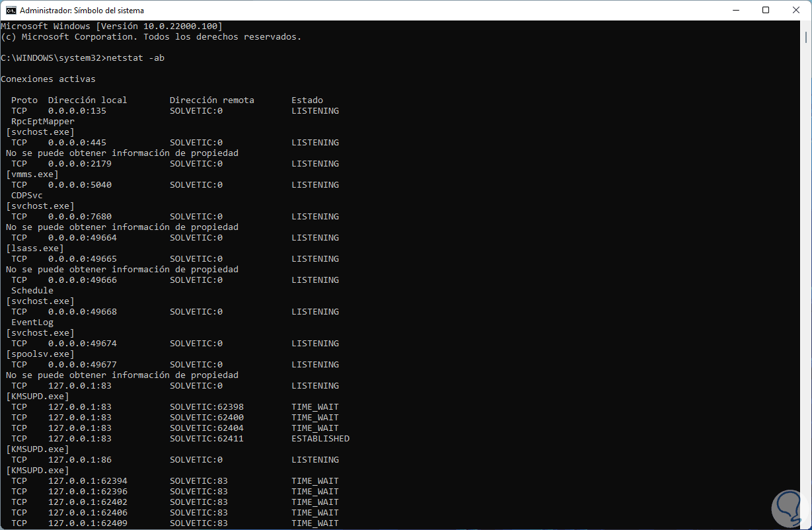Click local address 0.0.0.0:49674
Image resolution: width=812 pixels, height=530 pixels.
pos(83,344)
